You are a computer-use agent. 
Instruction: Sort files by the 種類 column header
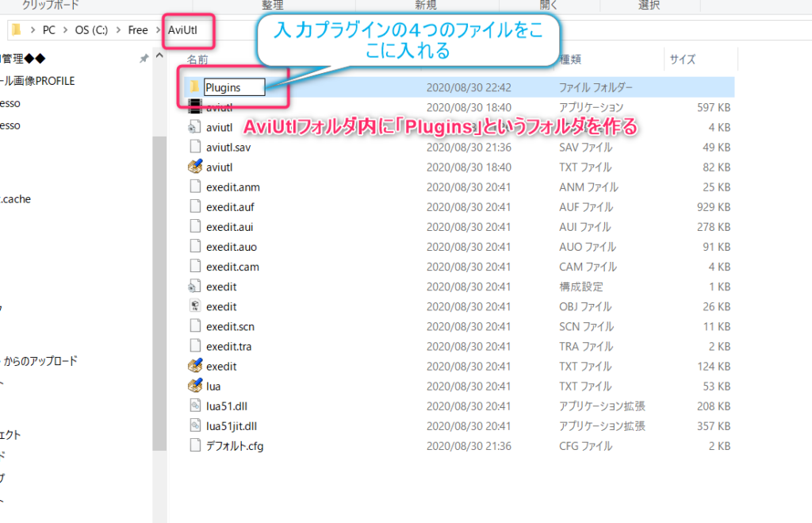pos(571,60)
